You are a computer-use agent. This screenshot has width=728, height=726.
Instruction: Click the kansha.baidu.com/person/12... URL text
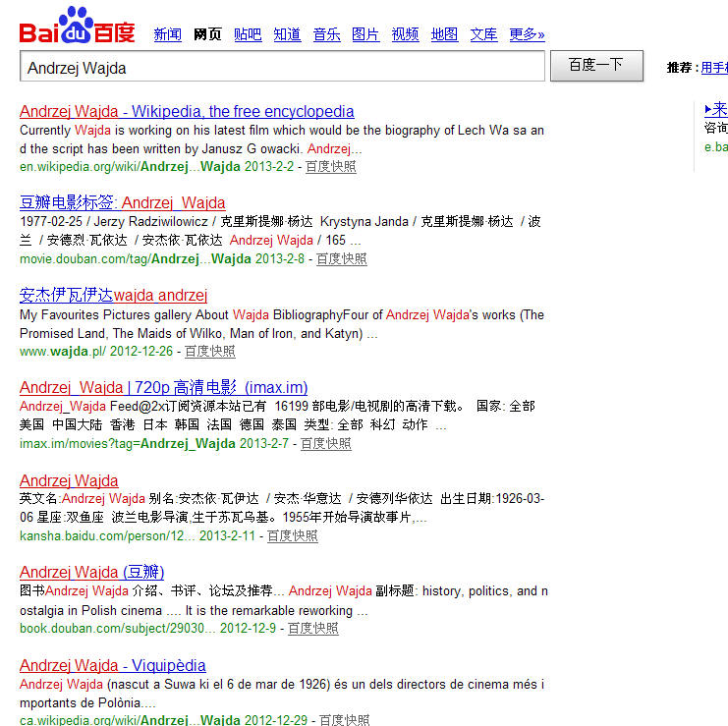pyautogui.click(x=108, y=536)
